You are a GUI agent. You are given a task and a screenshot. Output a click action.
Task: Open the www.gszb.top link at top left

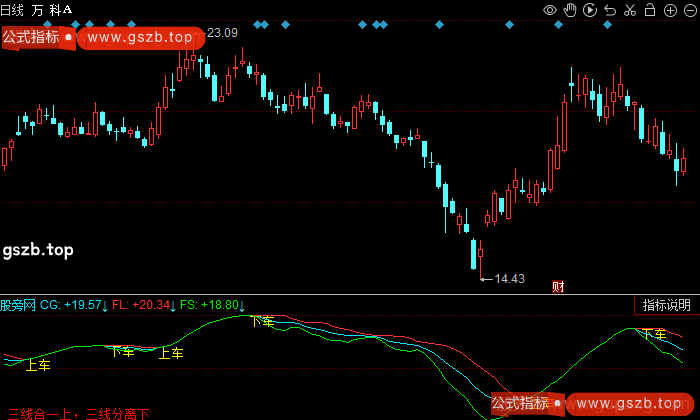[x=139, y=37]
